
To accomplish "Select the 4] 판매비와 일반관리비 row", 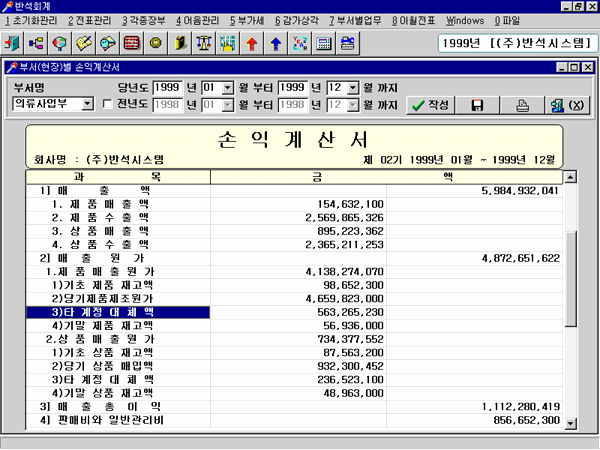I will click(x=294, y=420).
